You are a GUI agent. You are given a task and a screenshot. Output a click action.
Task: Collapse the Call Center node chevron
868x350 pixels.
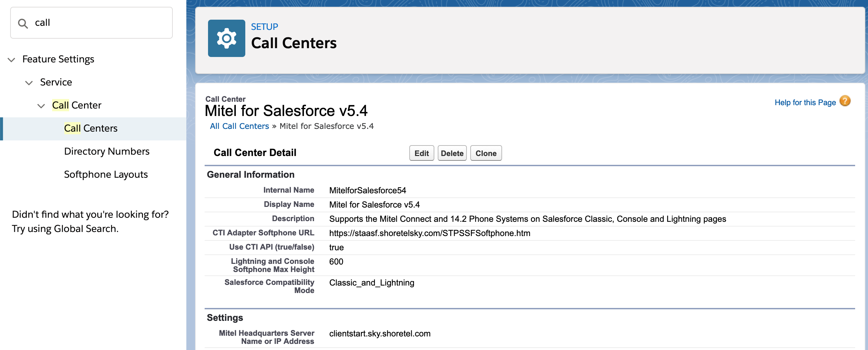(41, 106)
